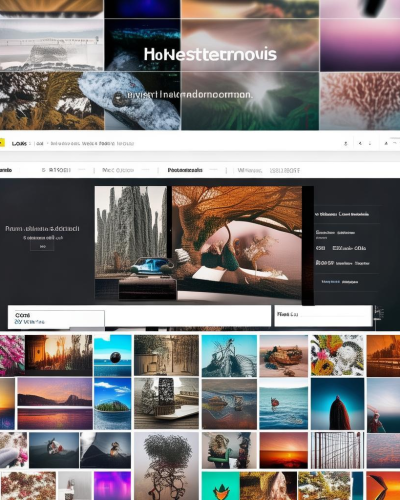Open the orange sunset over water thumbnail
The image size is (400, 500).
[284, 450]
